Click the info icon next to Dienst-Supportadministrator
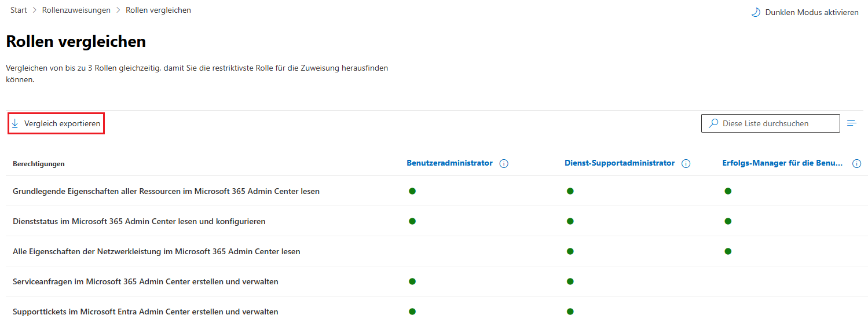This screenshot has width=868, height=326. [686, 164]
